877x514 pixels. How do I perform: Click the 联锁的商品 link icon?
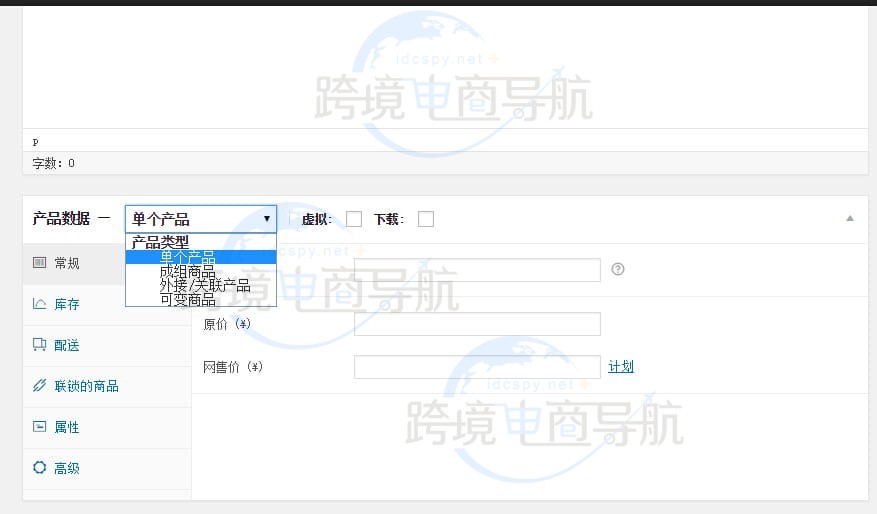(x=39, y=385)
